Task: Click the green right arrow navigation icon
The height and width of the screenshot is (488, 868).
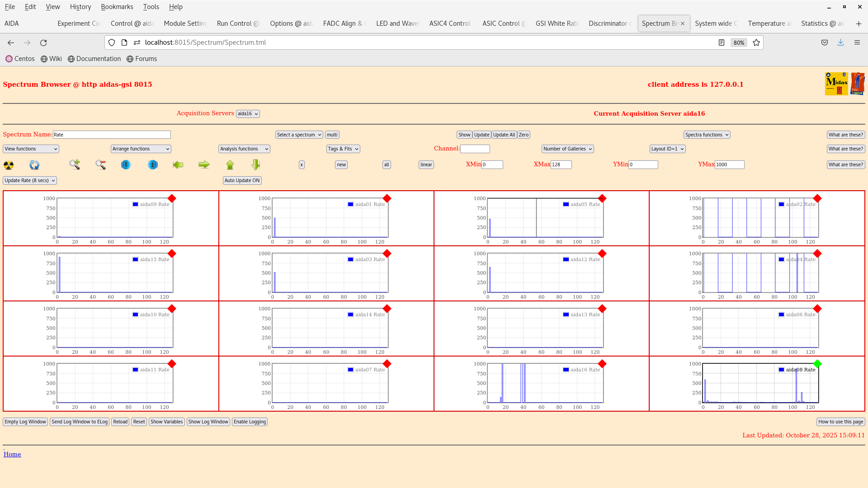Action: click(204, 165)
